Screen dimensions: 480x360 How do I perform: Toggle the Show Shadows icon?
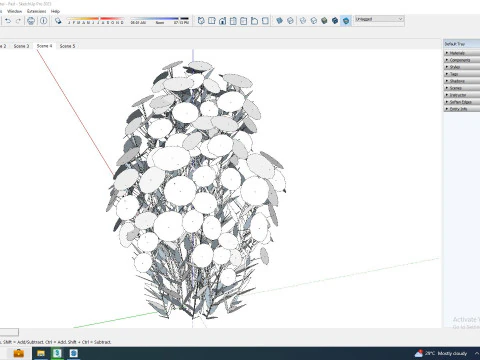click(x=58, y=21)
